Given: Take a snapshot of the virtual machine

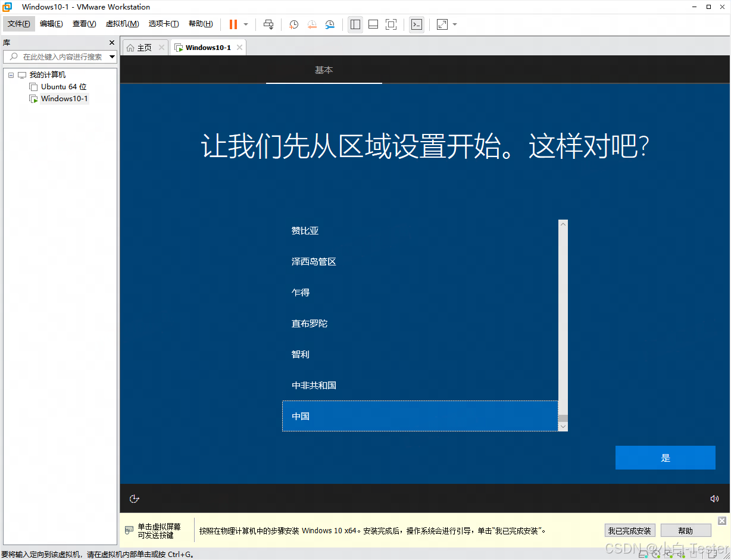Looking at the screenshot, I should 294,24.
